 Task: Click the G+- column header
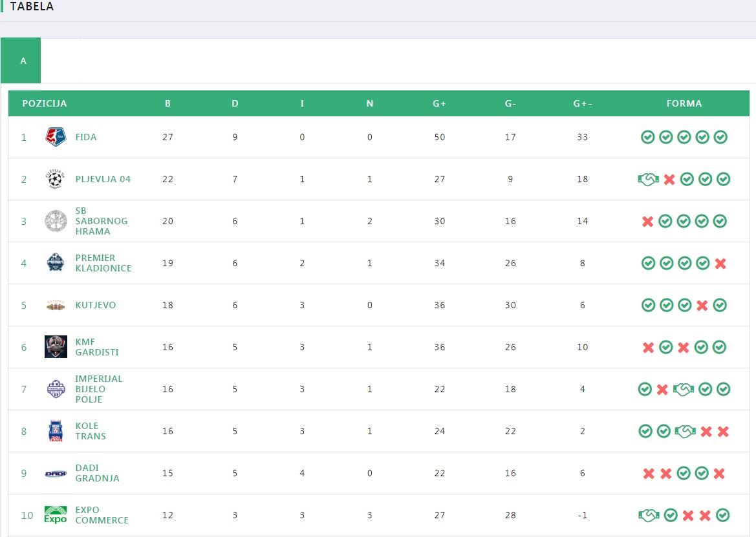583,103
